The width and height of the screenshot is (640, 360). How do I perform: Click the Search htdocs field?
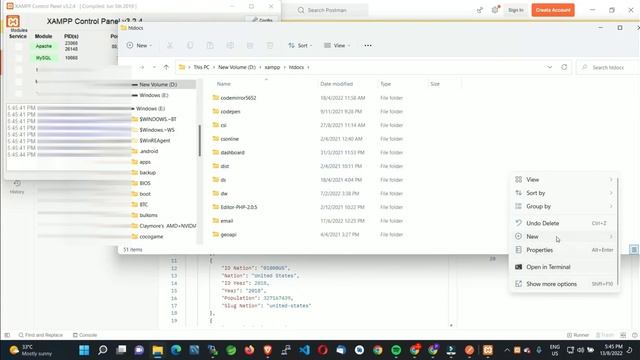(x=608, y=67)
